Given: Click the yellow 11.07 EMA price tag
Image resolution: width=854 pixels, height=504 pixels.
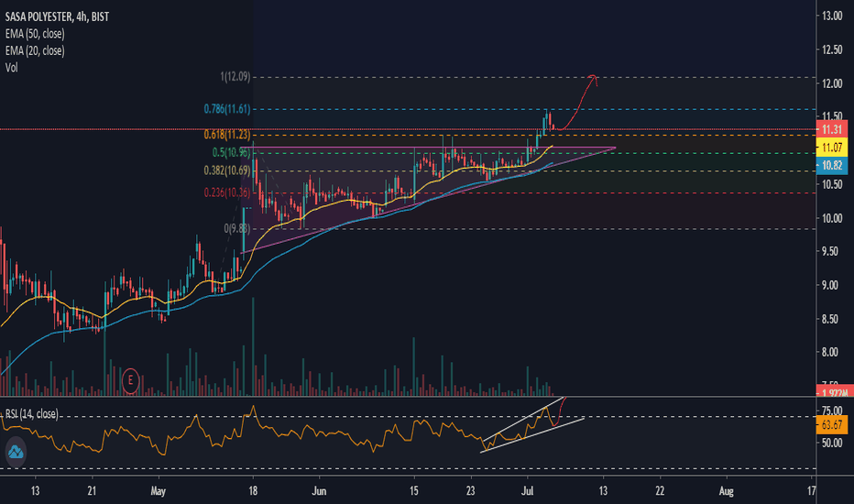Looking at the screenshot, I should 832,148.
